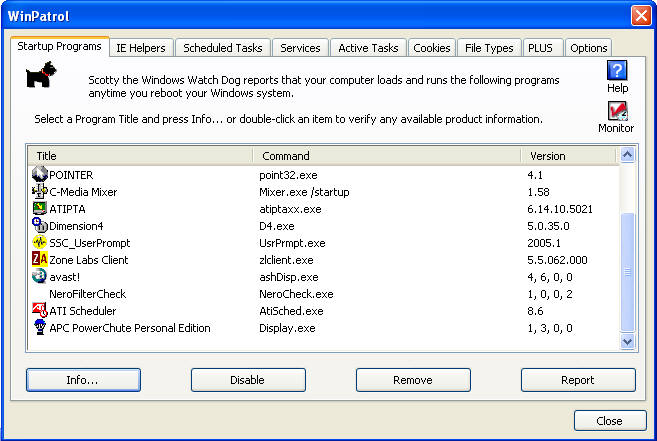Click the Close button at bottom
The width and height of the screenshot is (657, 441).
pos(610,420)
